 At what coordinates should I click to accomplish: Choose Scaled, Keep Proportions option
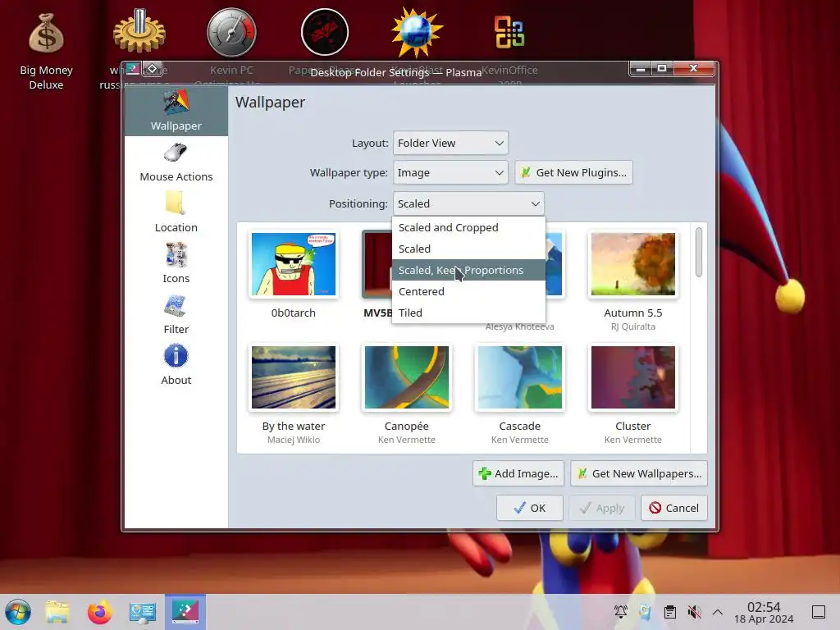pyautogui.click(x=468, y=270)
